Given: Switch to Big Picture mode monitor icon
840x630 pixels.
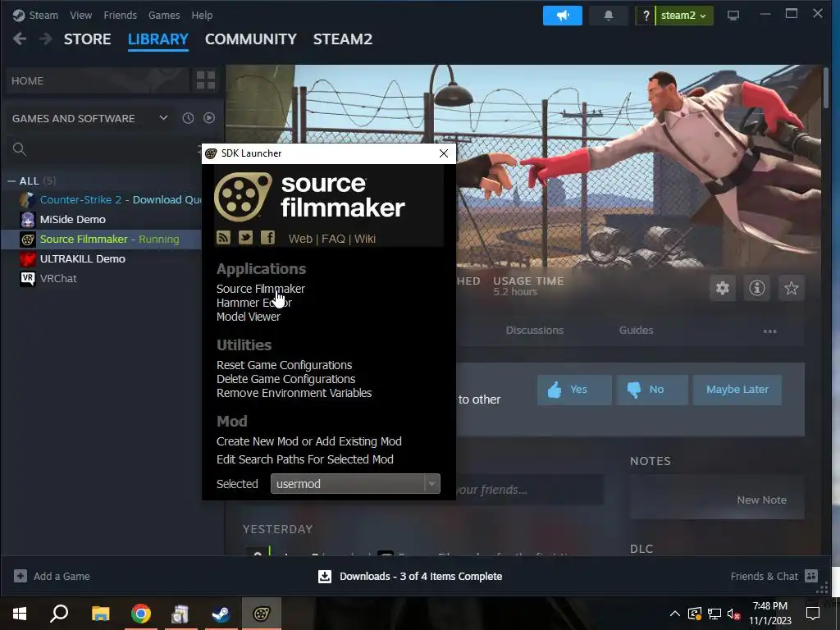Looking at the screenshot, I should click(733, 16).
